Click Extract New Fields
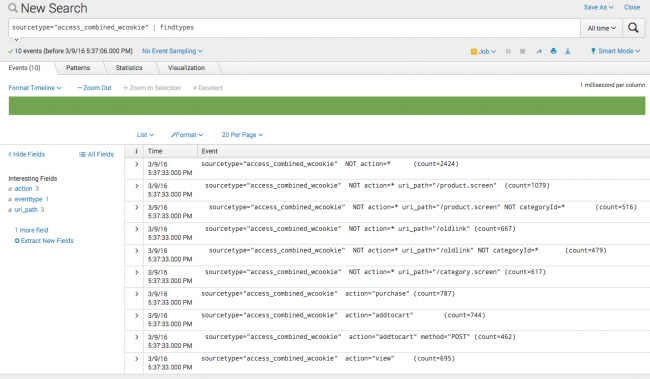 (44, 241)
